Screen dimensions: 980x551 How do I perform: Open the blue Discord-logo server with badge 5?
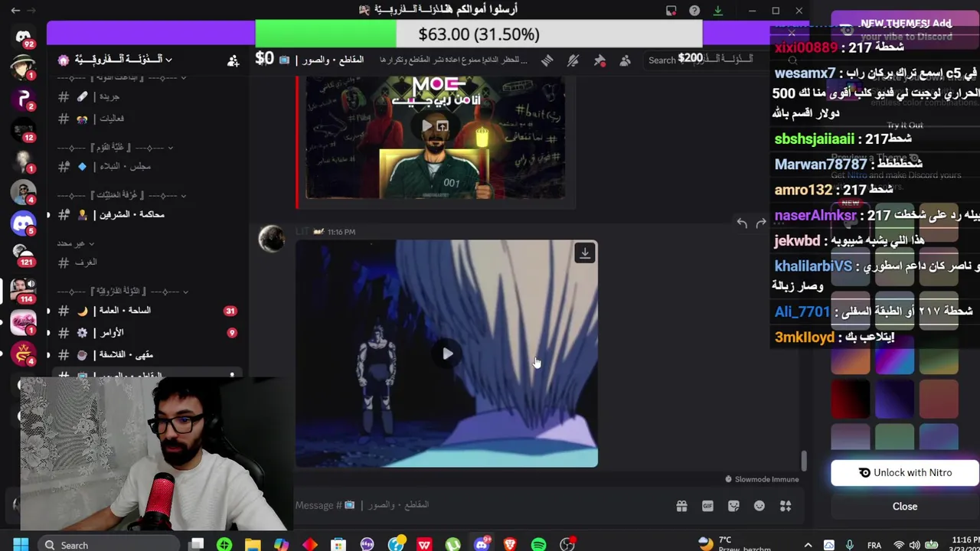[x=23, y=223]
